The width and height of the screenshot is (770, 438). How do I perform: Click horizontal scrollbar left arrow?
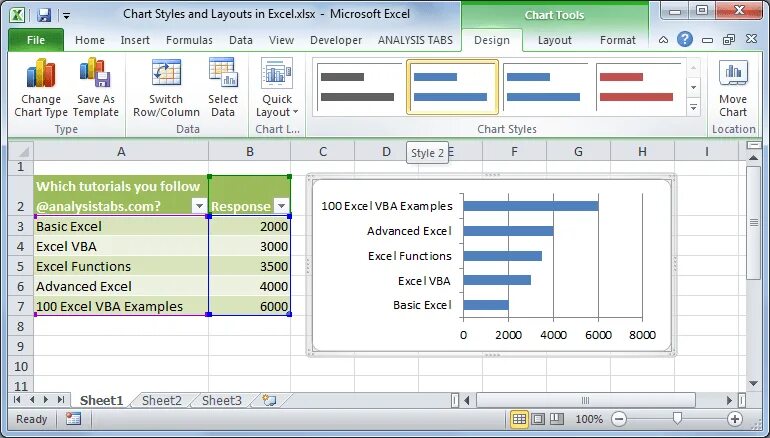tap(467, 400)
